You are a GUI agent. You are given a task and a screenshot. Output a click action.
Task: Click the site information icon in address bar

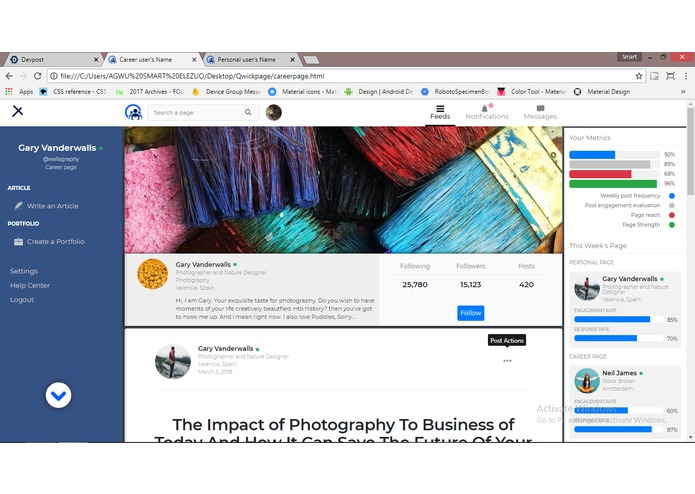[x=54, y=76]
